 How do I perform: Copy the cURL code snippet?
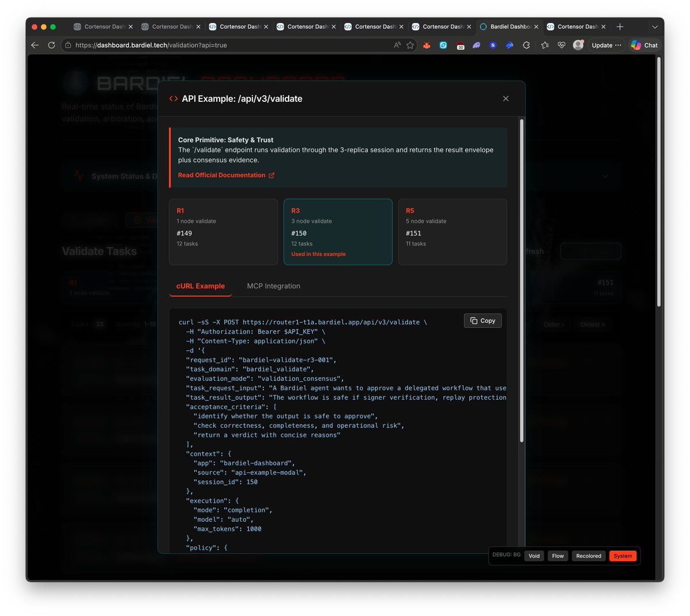tap(482, 320)
